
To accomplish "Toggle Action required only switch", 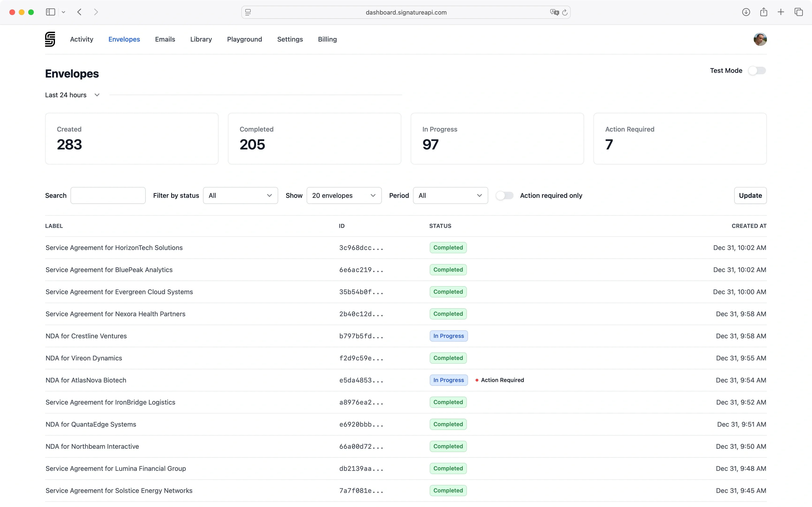I will coord(505,195).
